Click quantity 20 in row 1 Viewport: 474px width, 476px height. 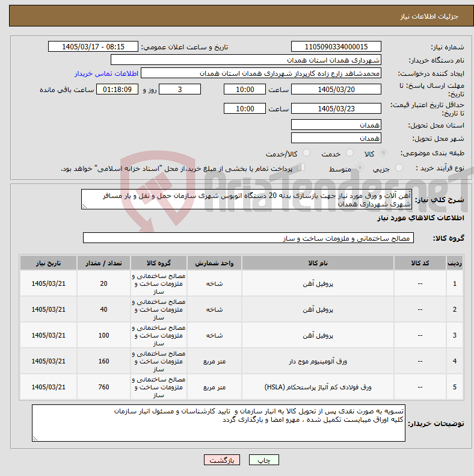tap(104, 283)
